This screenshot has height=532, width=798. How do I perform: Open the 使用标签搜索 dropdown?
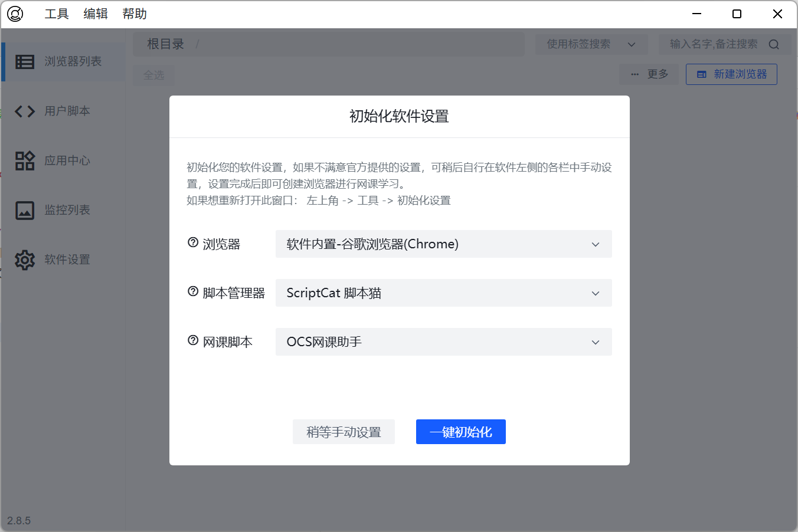coord(591,44)
